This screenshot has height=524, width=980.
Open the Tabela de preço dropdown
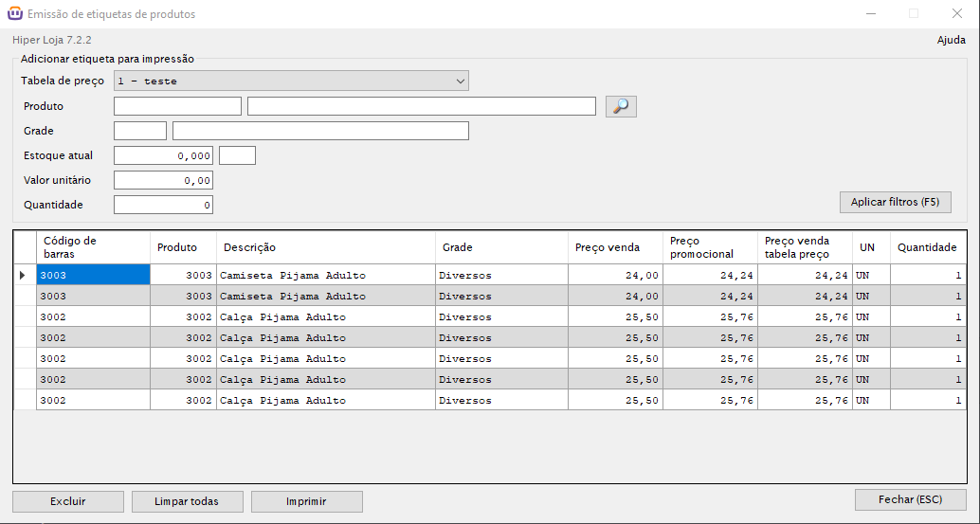pos(291,81)
